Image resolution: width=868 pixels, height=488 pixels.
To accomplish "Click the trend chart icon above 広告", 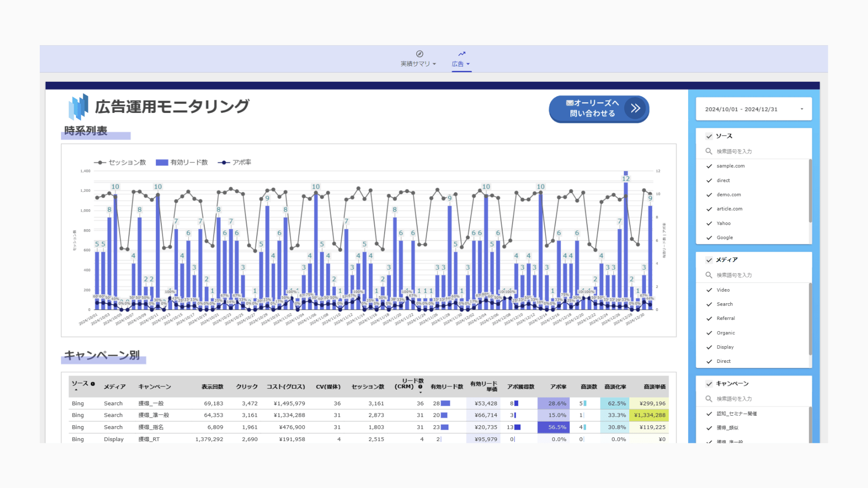I will (x=461, y=54).
